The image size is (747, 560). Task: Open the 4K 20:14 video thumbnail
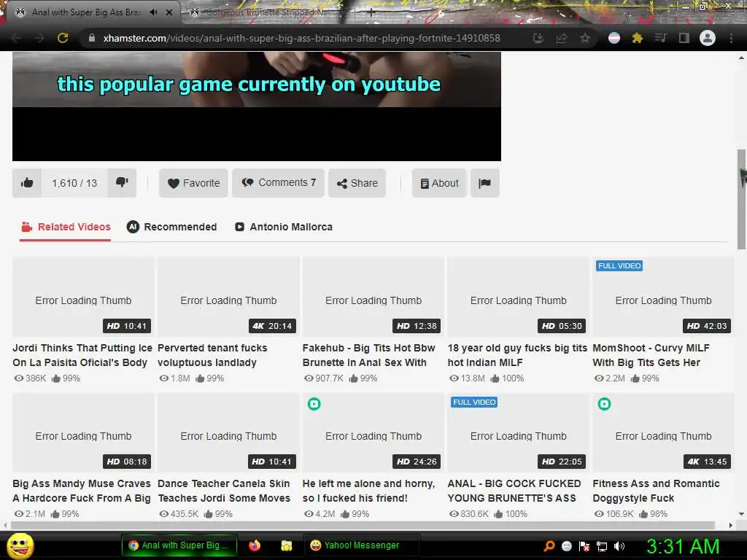[228, 297]
